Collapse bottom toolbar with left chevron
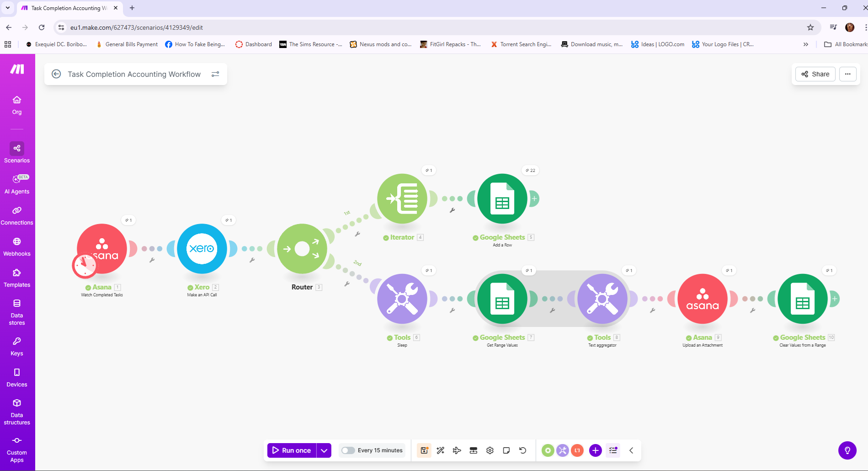The height and width of the screenshot is (471, 868). 631,450
